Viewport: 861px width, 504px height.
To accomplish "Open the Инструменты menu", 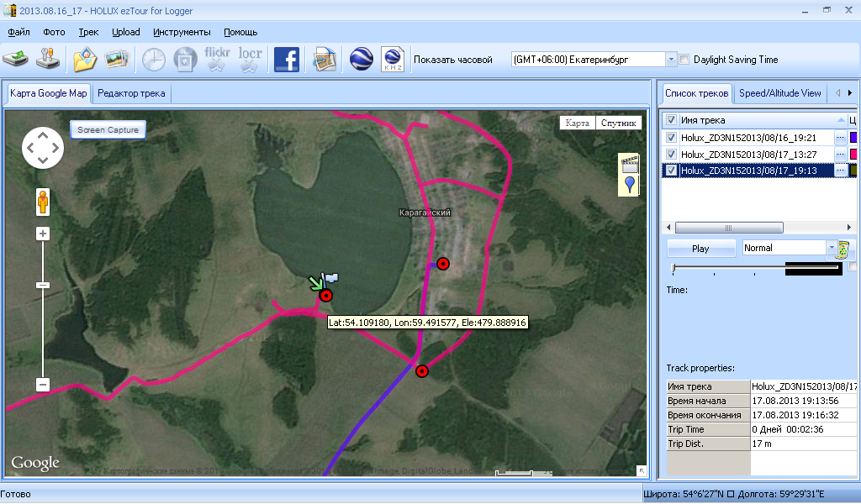I will point(182,32).
